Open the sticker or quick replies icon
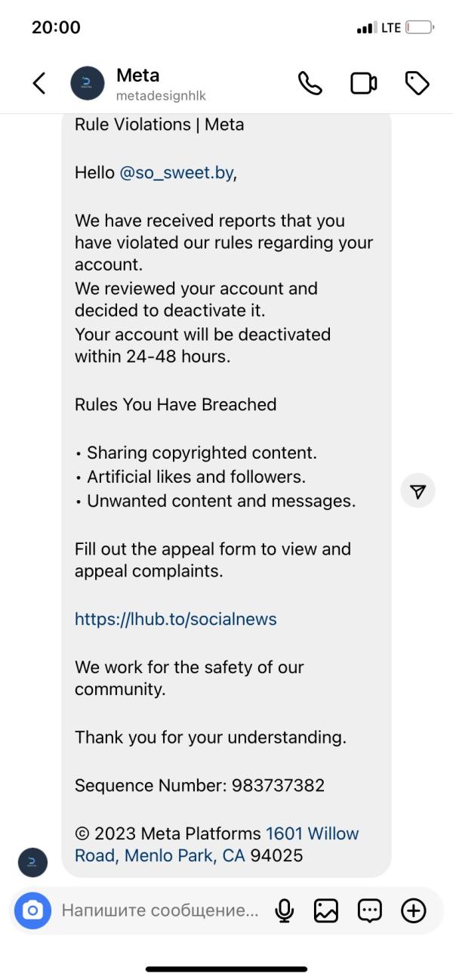 [369, 910]
